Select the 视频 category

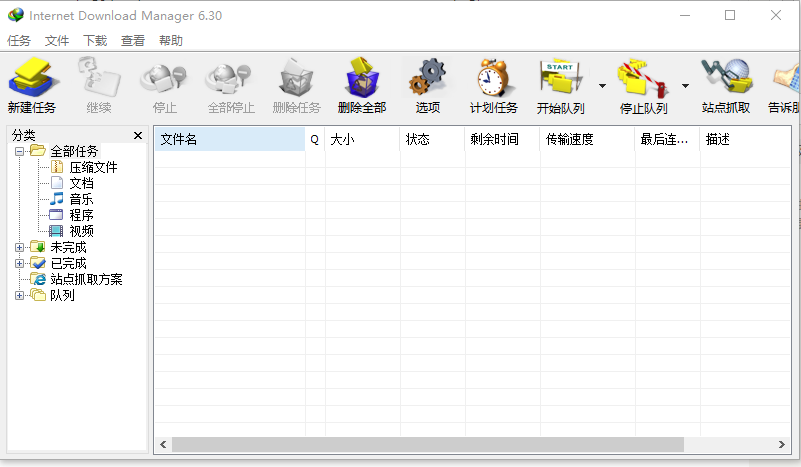tap(81, 231)
